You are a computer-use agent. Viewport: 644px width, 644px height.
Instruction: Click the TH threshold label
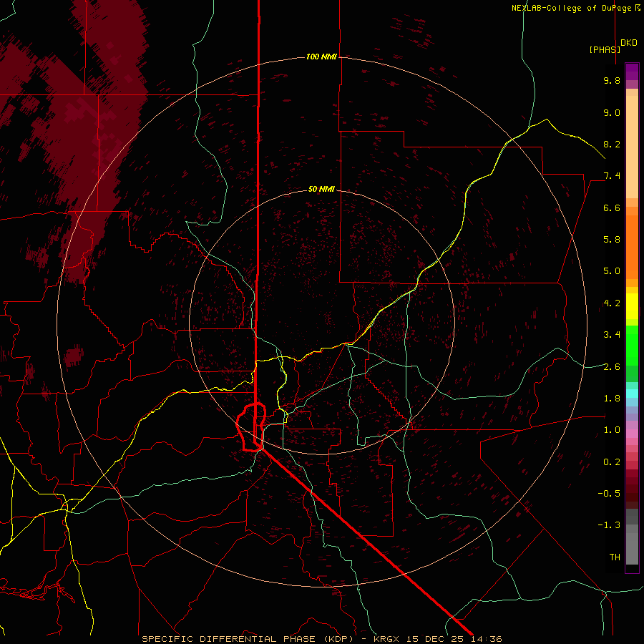coord(615,557)
